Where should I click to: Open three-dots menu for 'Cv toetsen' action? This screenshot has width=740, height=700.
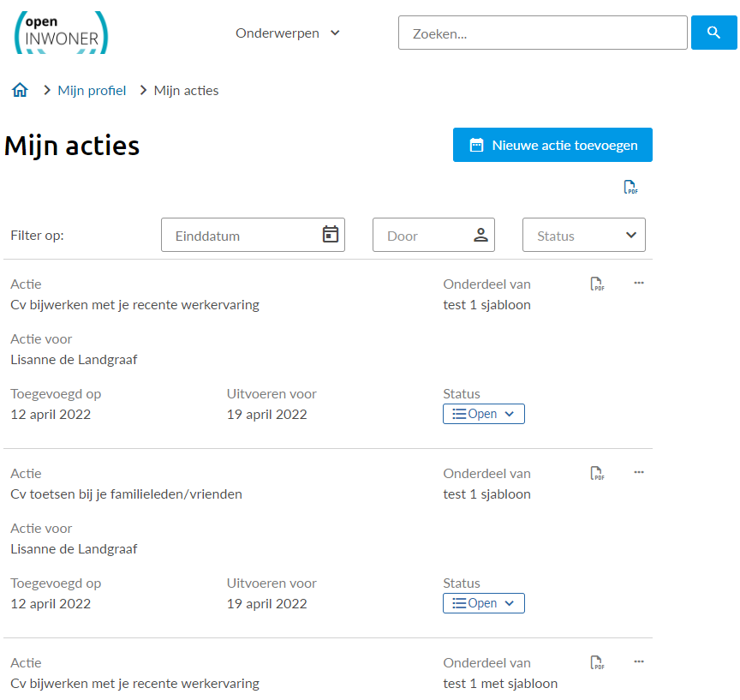pos(638,472)
